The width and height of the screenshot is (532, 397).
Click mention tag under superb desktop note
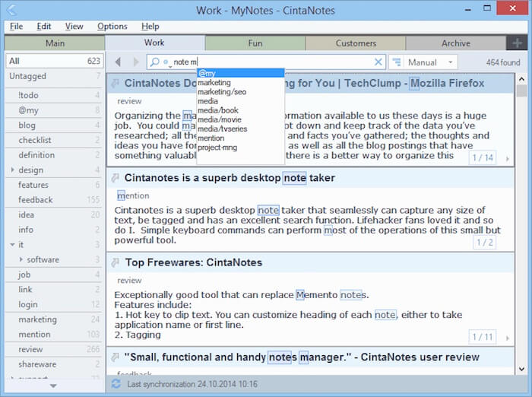(133, 195)
